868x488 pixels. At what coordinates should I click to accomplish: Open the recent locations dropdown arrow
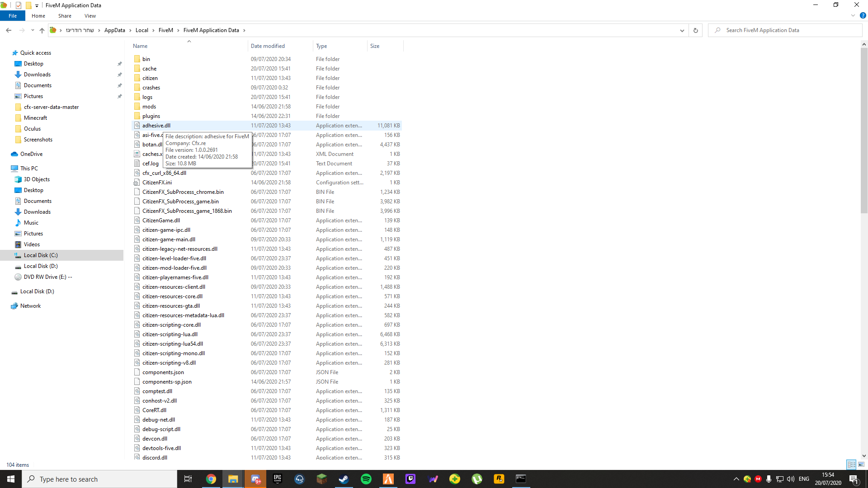(33, 30)
